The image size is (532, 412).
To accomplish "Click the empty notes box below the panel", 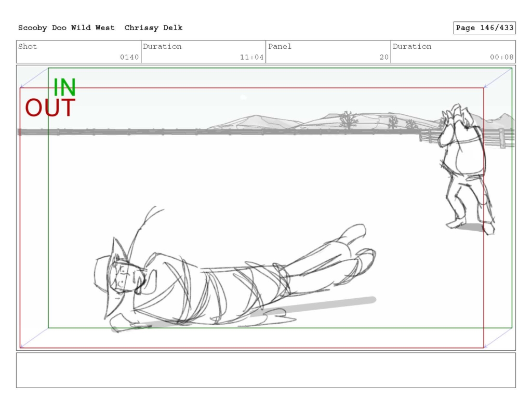I will pyautogui.click(x=266, y=370).
